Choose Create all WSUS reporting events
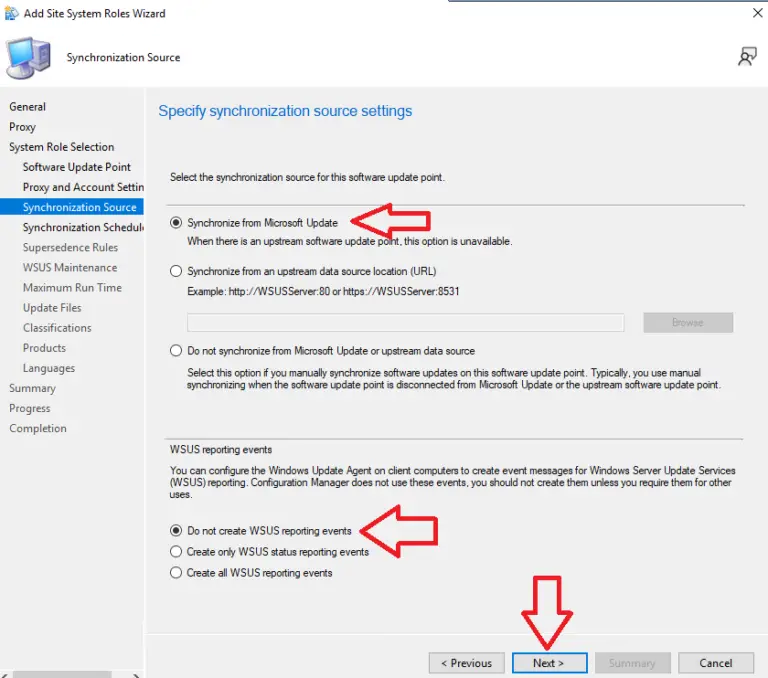The image size is (768, 678). pos(177,573)
